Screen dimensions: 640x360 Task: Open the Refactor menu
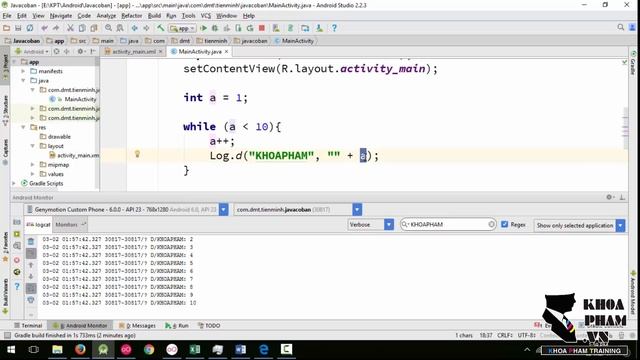click(131, 16)
